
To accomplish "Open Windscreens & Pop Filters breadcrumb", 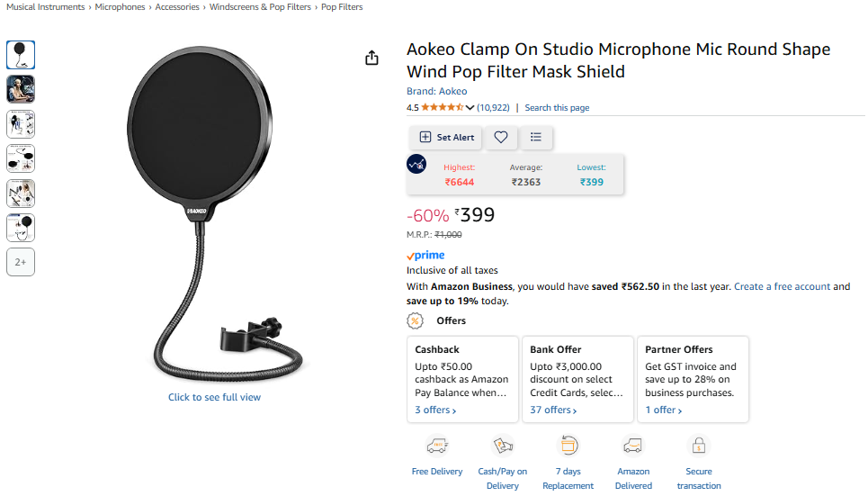I will pos(260,7).
